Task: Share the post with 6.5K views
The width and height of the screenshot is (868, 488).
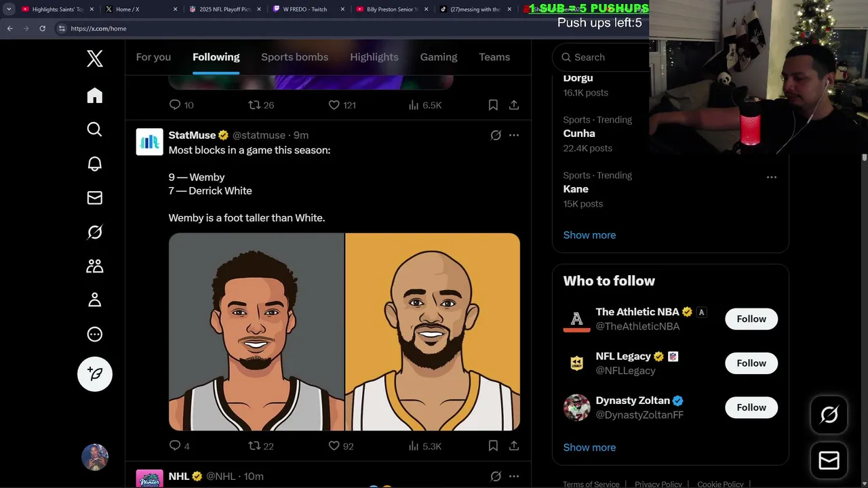Action: [x=514, y=105]
